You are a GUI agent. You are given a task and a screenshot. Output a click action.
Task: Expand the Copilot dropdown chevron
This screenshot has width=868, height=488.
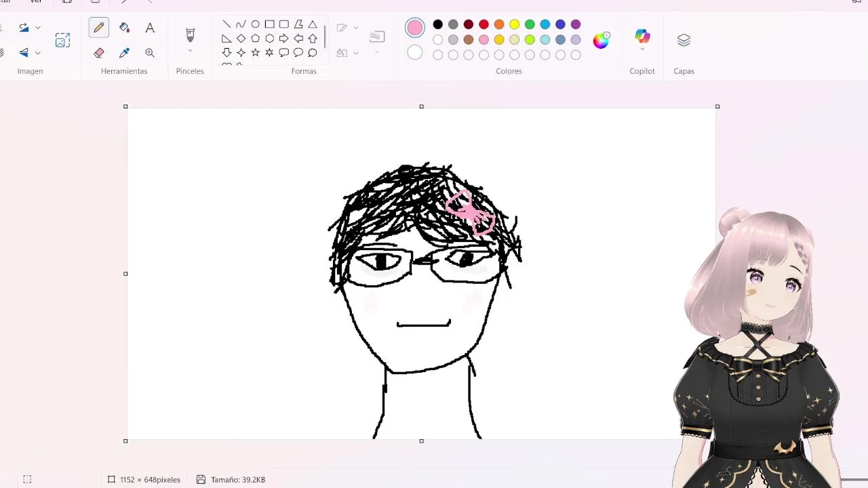point(642,49)
